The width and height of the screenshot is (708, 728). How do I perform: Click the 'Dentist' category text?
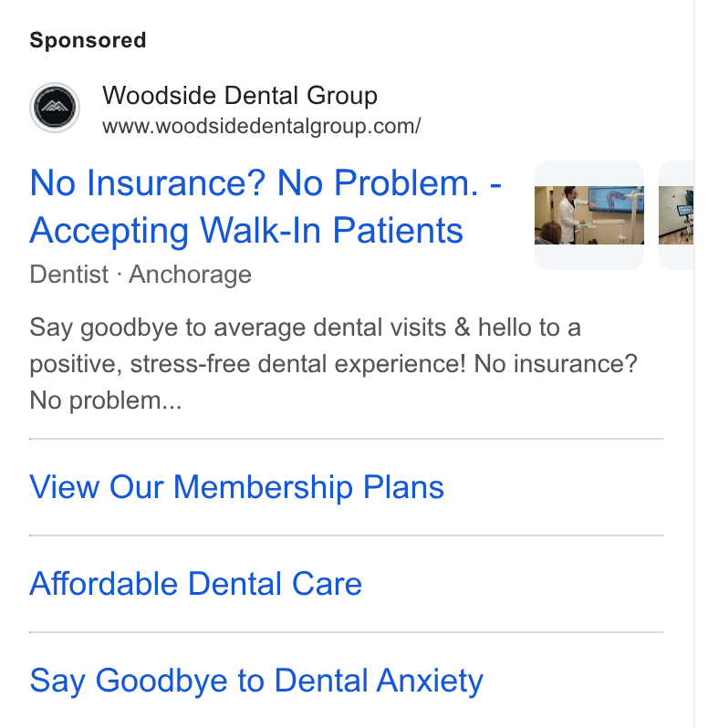[x=69, y=274]
